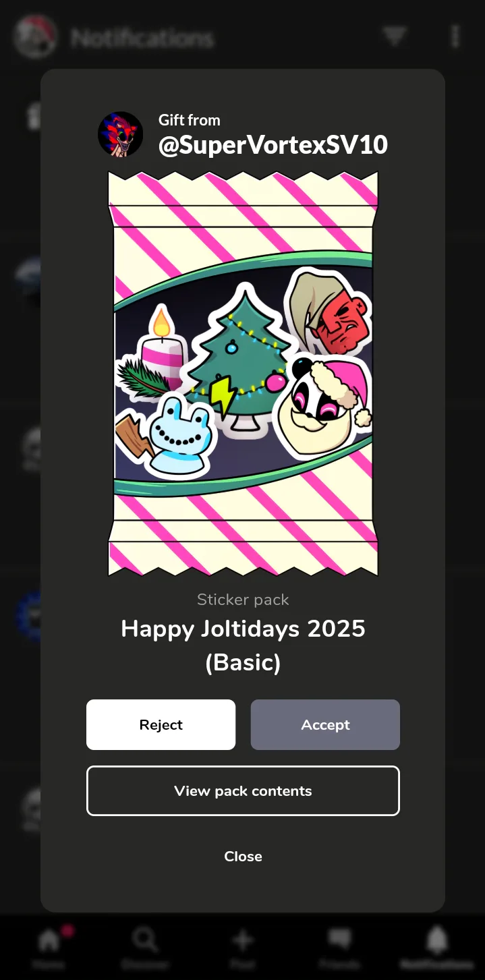
Task: Tap your profile avatar beside Notifications
Action: [36, 36]
